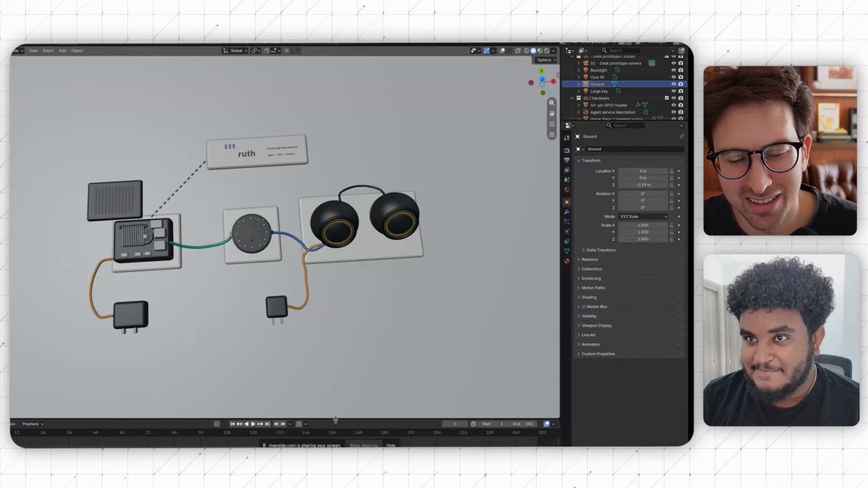Open the Global transform orientation dropdown

click(x=235, y=51)
